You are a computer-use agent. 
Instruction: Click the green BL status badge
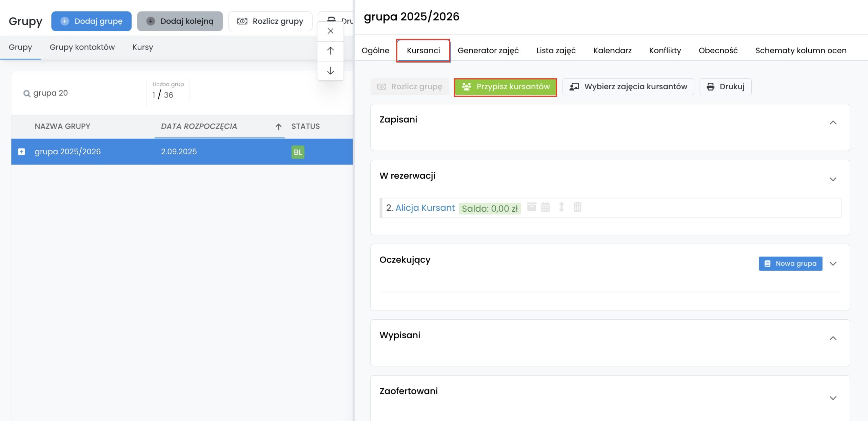click(298, 152)
